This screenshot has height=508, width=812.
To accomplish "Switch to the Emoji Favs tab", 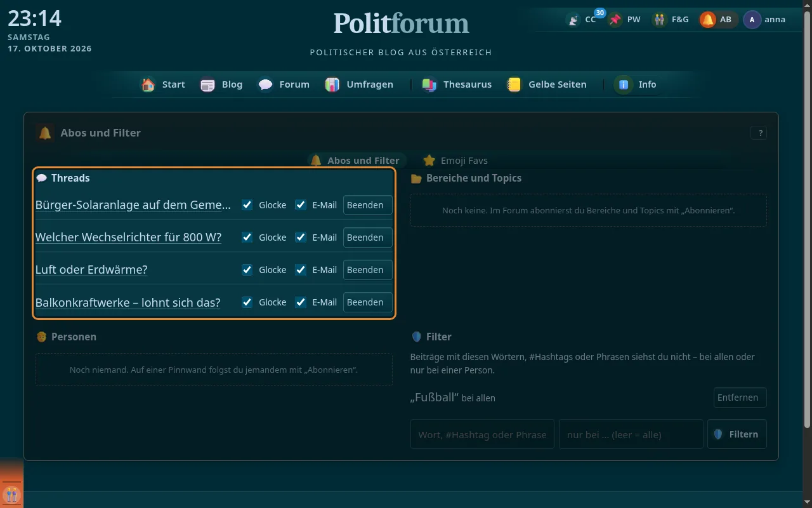I will pyautogui.click(x=455, y=161).
